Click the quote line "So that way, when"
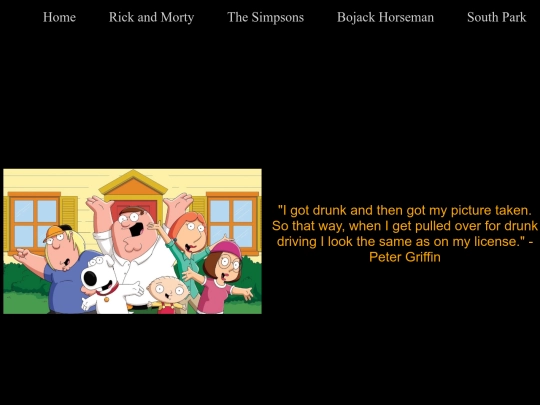This screenshot has width=540, height=405. [405, 226]
